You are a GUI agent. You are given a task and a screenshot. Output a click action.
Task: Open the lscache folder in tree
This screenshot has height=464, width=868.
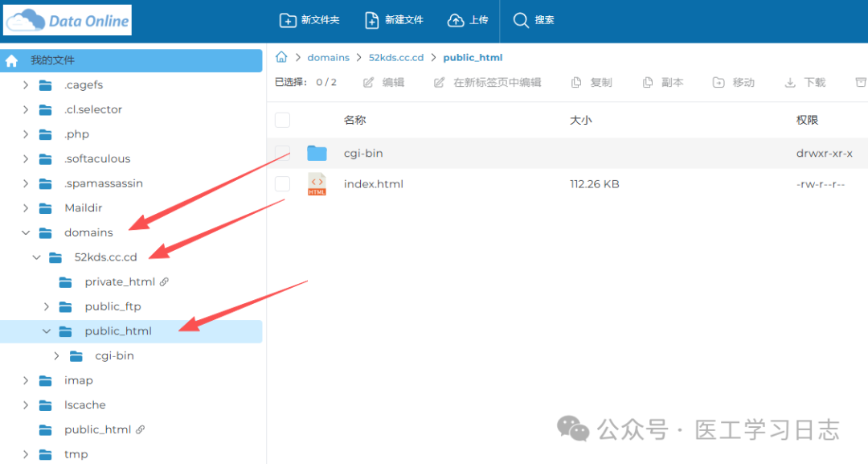tap(84, 405)
